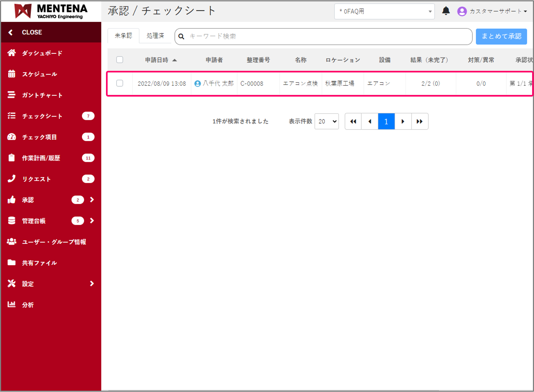This screenshot has width=534, height=392.
Task: Check the エアコン点検 row checkbox
Action: pos(120,83)
